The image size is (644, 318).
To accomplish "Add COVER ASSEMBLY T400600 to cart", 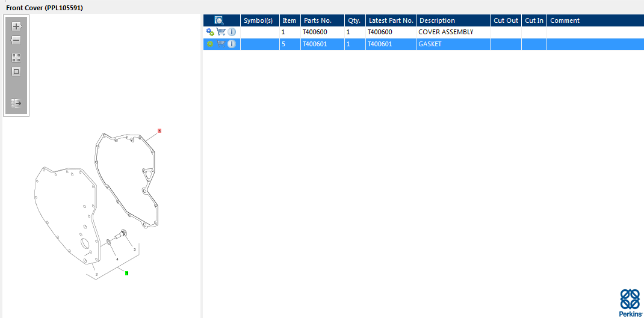I will [x=221, y=32].
